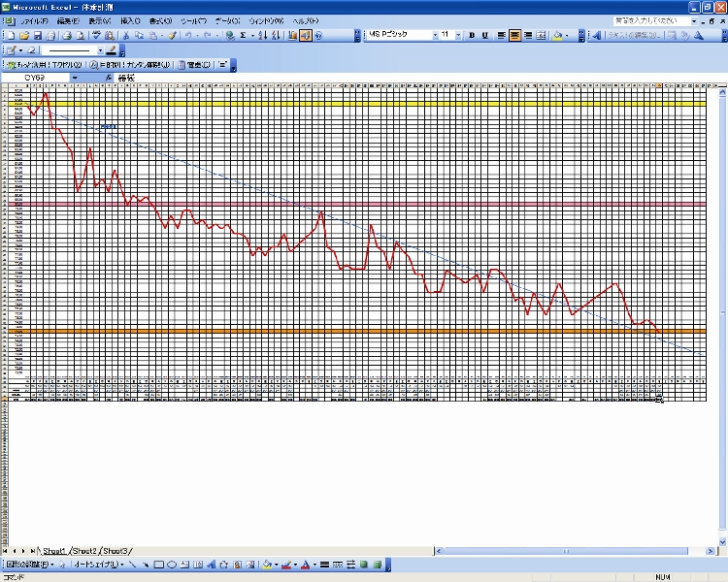Open the Chart Wizard icon
This screenshot has height=582, width=728.
point(292,35)
